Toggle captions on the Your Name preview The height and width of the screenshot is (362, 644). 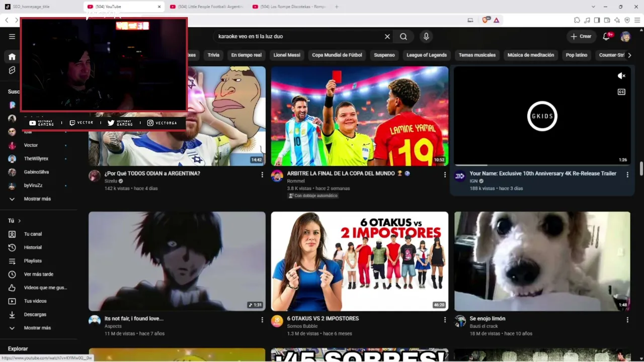coord(621,92)
